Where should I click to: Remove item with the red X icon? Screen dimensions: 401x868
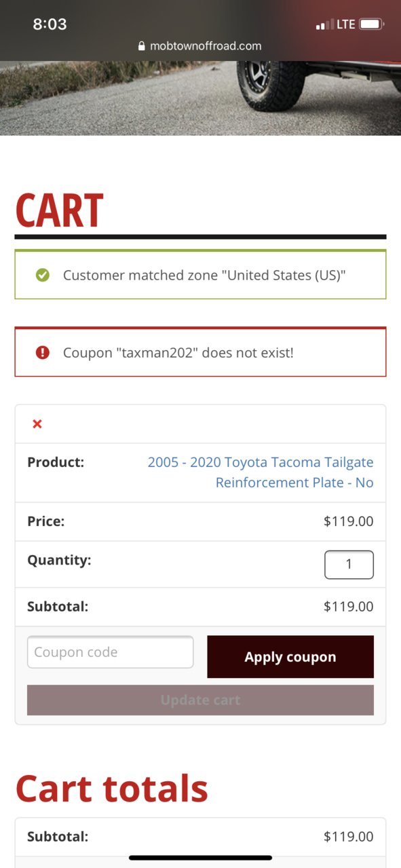coord(37,424)
